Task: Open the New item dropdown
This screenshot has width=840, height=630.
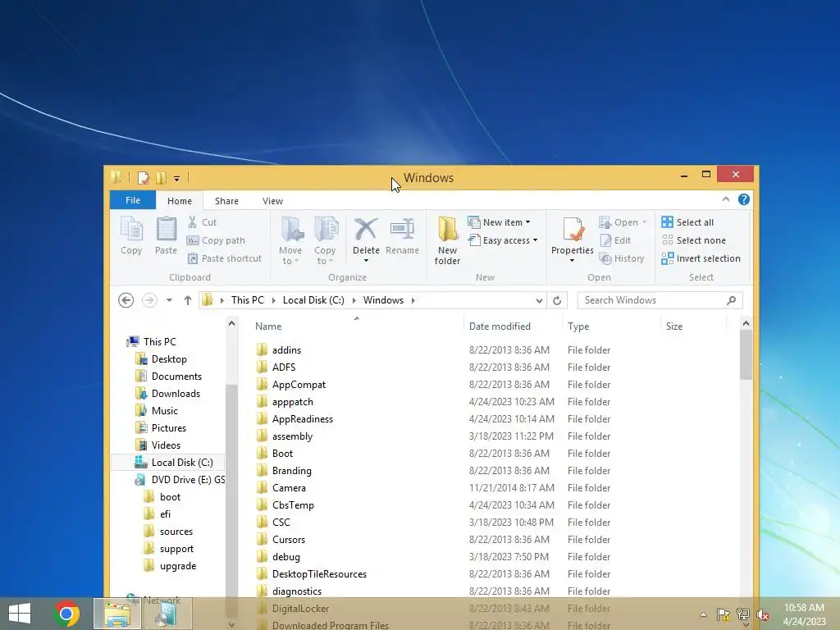Action: (x=500, y=222)
